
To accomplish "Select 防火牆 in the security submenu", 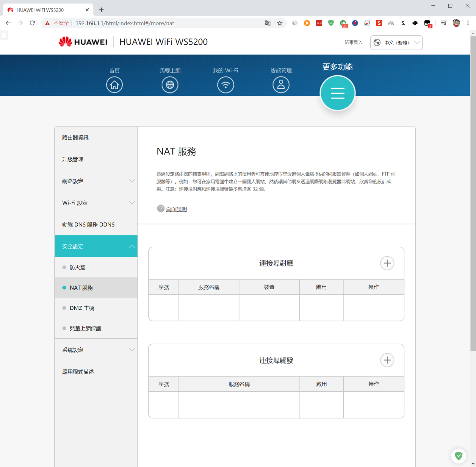I will [78, 268].
